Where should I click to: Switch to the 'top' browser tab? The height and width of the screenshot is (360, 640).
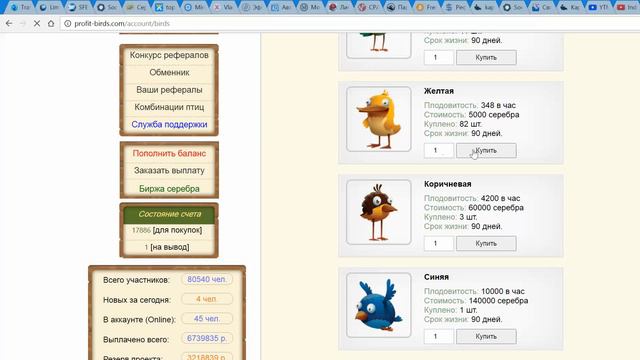165,7
